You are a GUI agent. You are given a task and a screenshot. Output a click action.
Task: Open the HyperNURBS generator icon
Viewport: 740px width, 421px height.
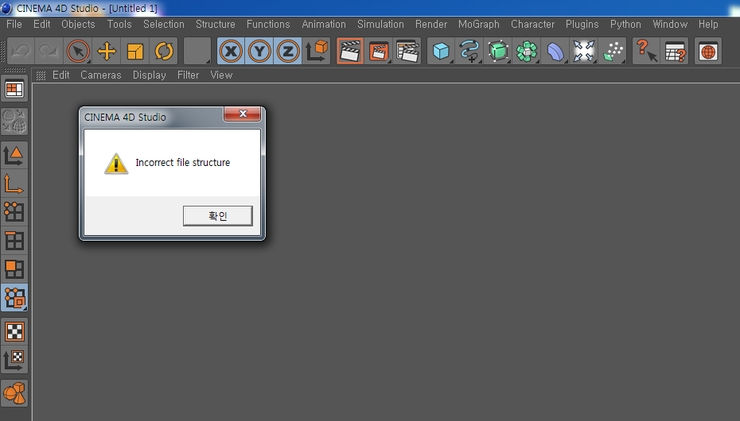point(498,51)
